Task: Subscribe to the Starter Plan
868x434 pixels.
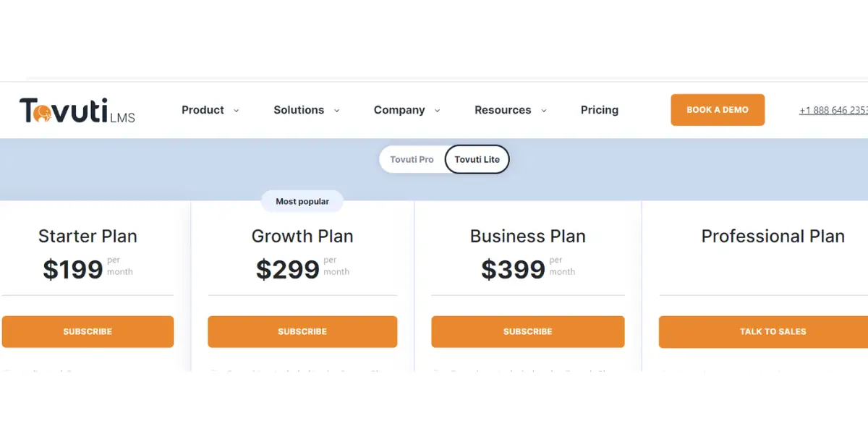Action: pos(88,331)
